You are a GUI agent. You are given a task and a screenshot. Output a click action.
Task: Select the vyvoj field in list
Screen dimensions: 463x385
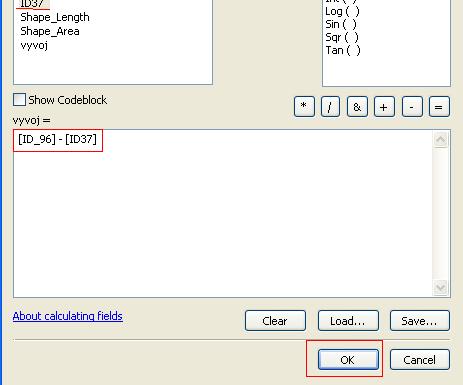34,45
